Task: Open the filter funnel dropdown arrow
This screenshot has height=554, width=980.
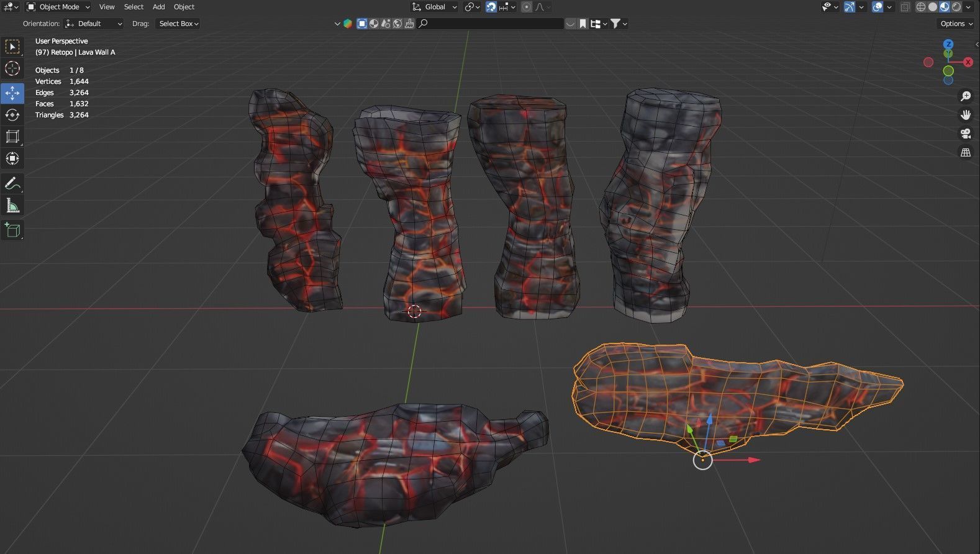Action: 625,24
